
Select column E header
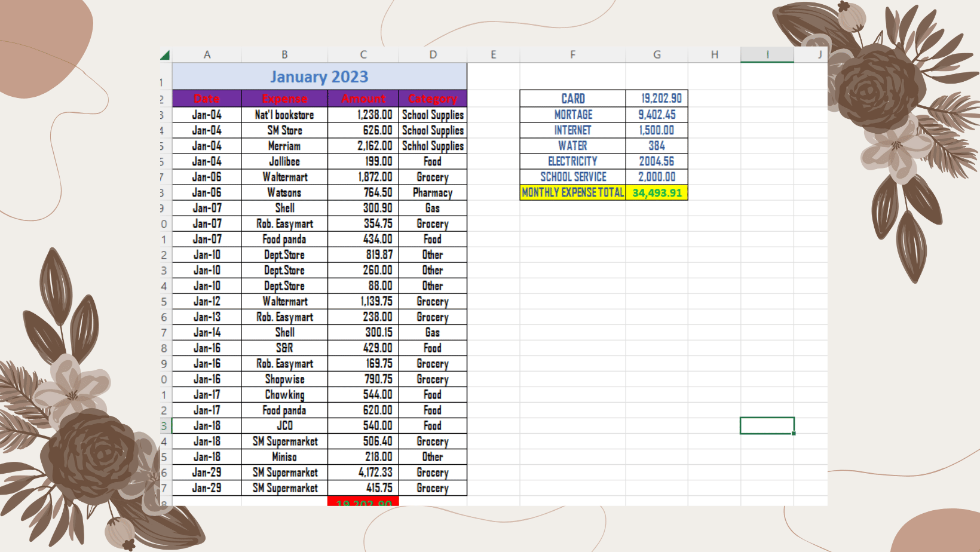pos(494,54)
